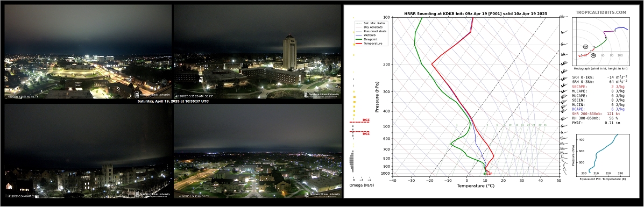Click the hodograph wind plot
644x207 pixels.
tap(600, 41)
